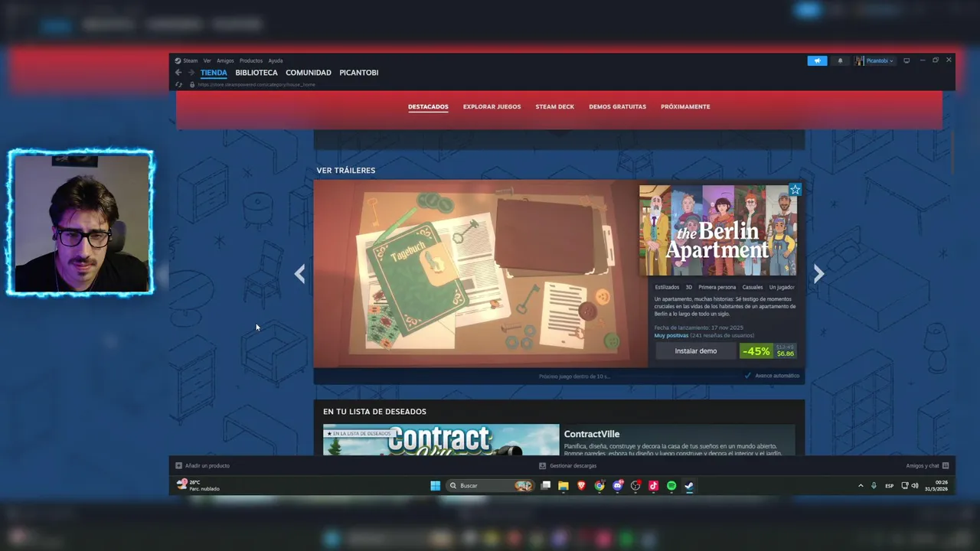
Task: Open the pink music app in taskbar
Action: (653, 485)
